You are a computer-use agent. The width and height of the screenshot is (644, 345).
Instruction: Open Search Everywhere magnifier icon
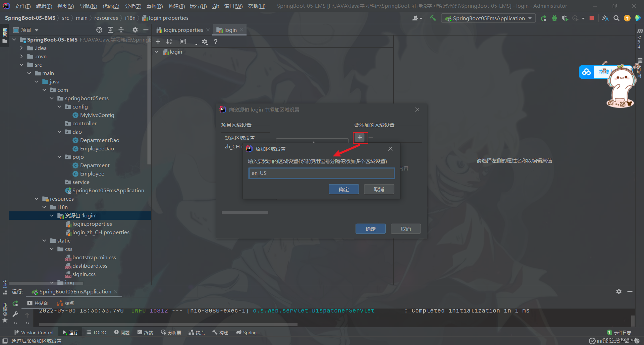[x=616, y=18]
